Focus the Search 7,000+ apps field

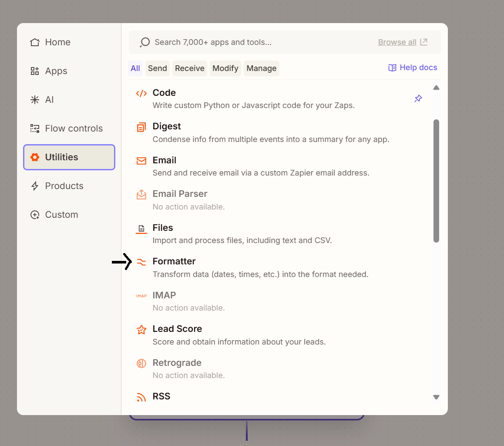(x=285, y=42)
